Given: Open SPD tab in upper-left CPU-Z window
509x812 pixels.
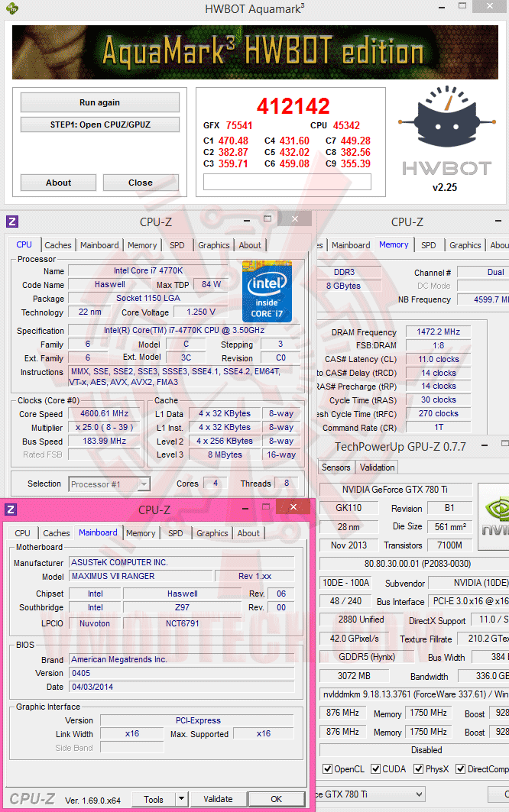Looking at the screenshot, I should (x=177, y=245).
